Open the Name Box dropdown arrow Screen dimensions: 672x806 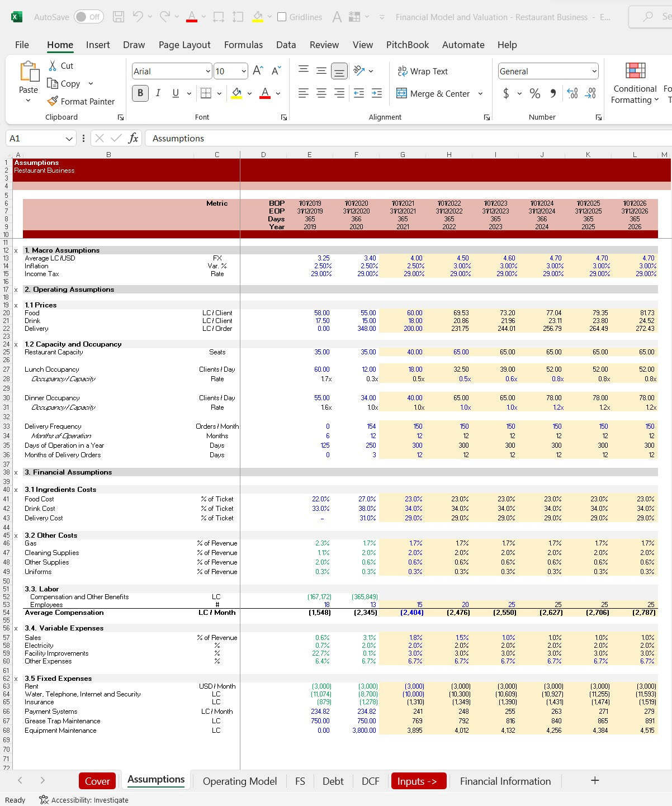[x=69, y=139]
